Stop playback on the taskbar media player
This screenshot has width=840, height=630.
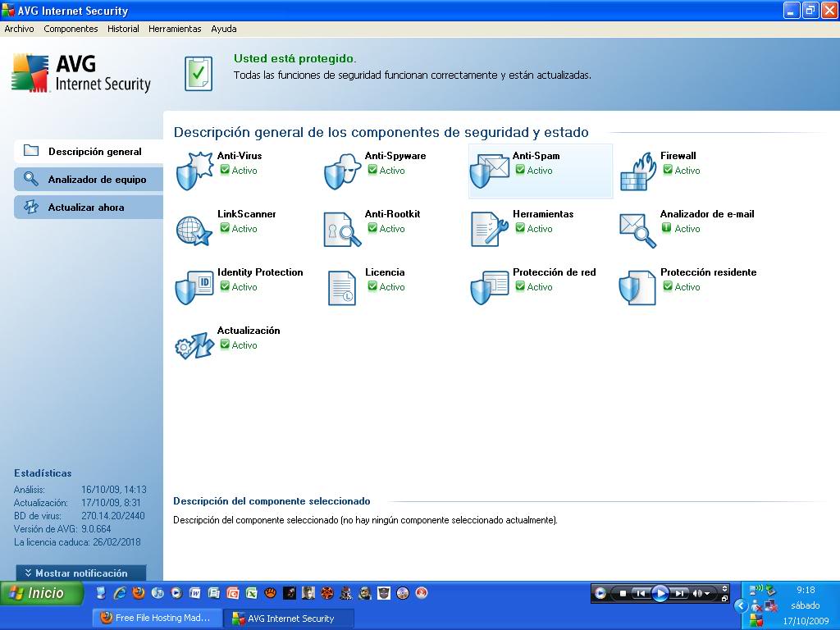[623, 594]
